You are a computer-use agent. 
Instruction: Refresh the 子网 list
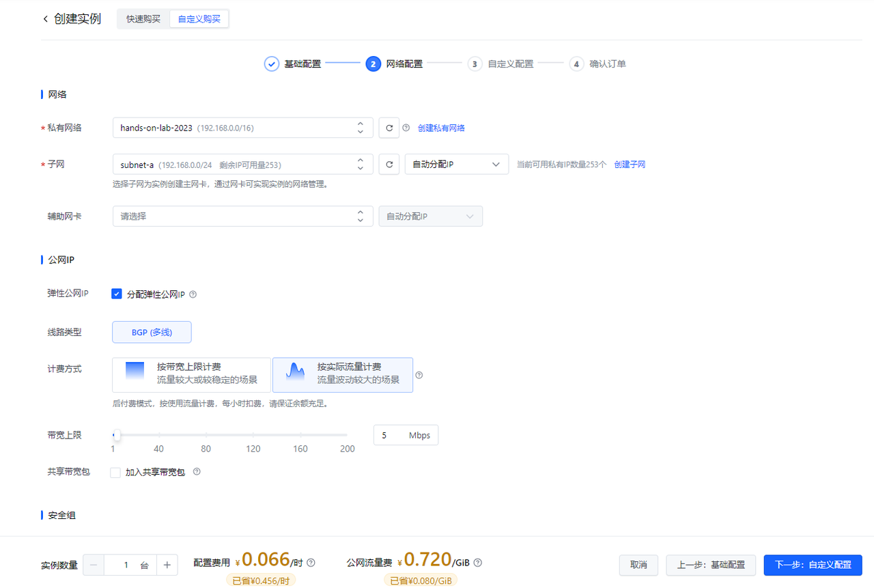[389, 165]
